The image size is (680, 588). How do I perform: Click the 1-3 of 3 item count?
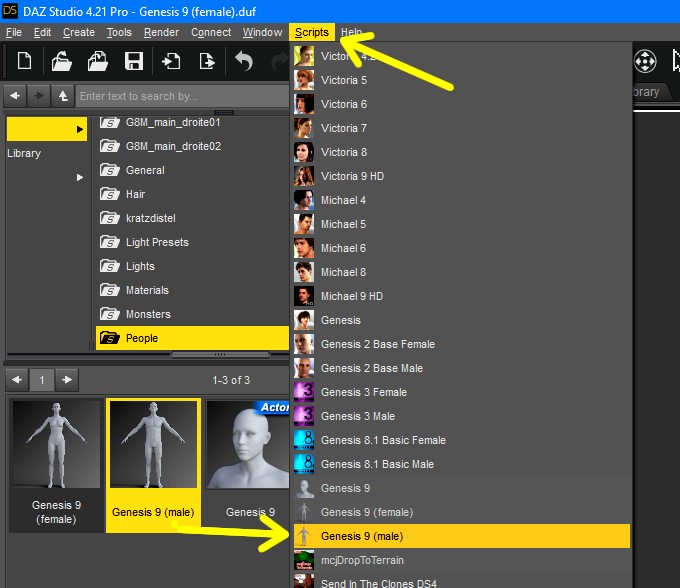pyautogui.click(x=231, y=380)
